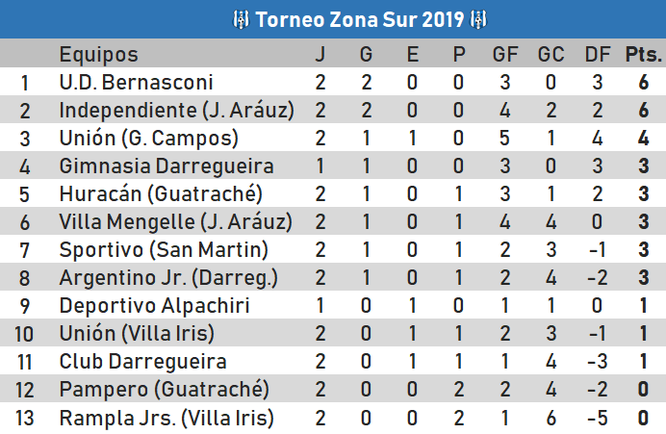Click Club Darregueira team name
Image resolution: width=666 pixels, height=434 pixels.
click(x=143, y=361)
